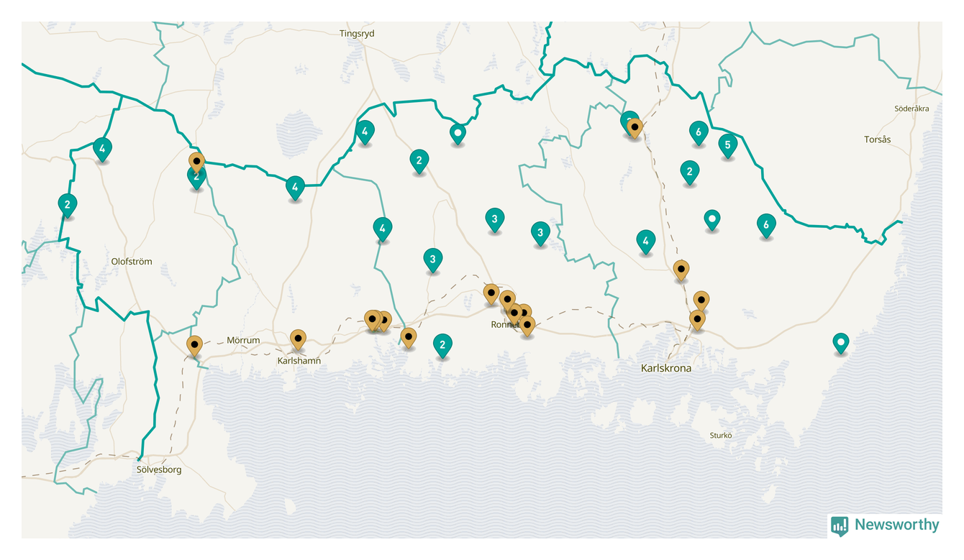This screenshot has height=560, width=964.
Task: Click the teal marker numbered 5
Action: tap(728, 144)
